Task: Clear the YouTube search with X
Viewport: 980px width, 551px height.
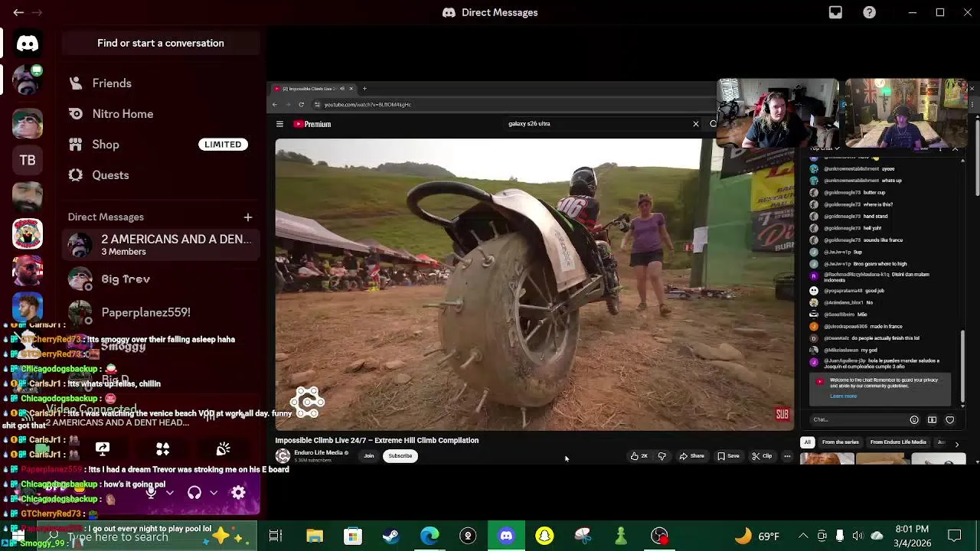Action: click(695, 124)
